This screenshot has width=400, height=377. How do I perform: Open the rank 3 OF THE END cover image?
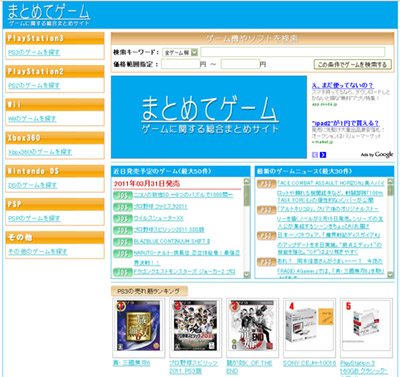click(x=252, y=326)
